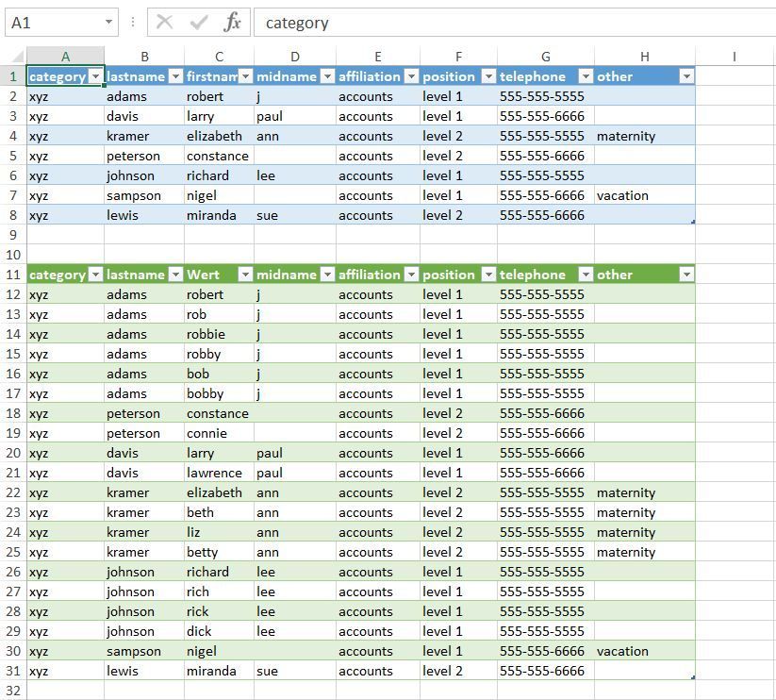Click 'affiliation' header cell in row 11

[378, 275]
